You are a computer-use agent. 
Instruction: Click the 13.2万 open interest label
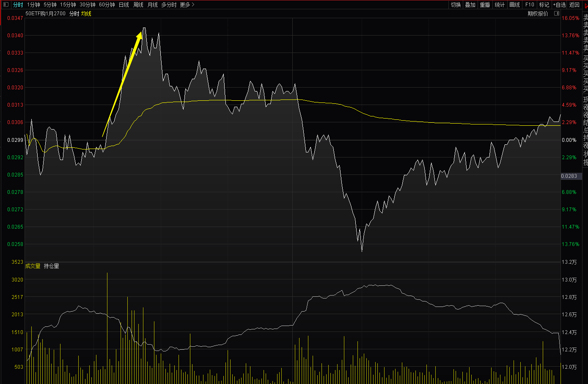pos(569,262)
